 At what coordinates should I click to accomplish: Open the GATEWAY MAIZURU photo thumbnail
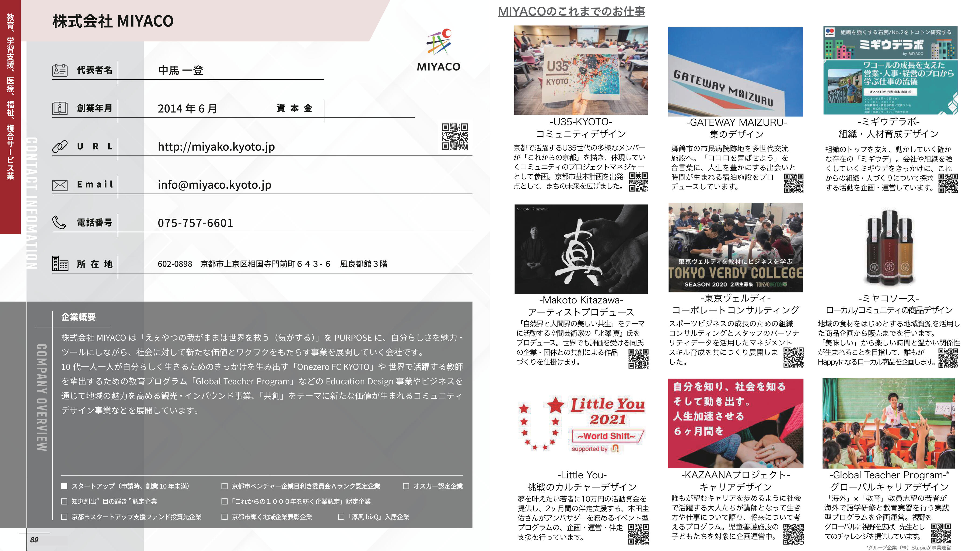[735, 72]
